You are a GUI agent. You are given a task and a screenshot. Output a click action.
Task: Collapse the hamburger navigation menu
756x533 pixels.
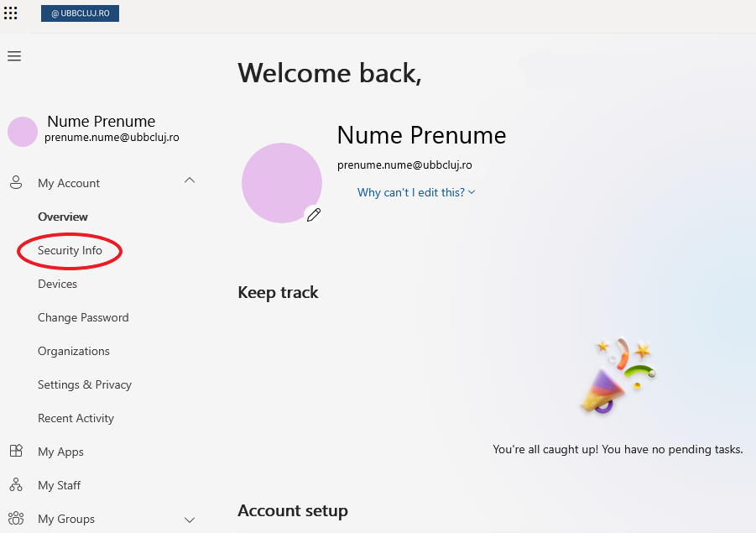point(14,56)
